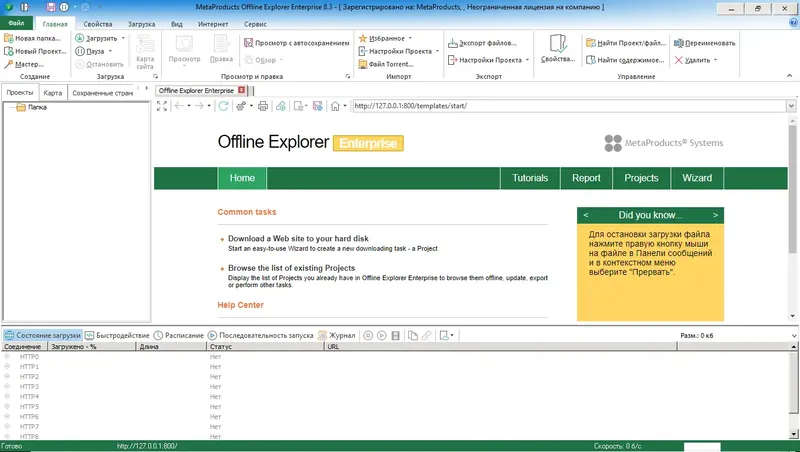Select the Папка folder in project tree

point(32,107)
